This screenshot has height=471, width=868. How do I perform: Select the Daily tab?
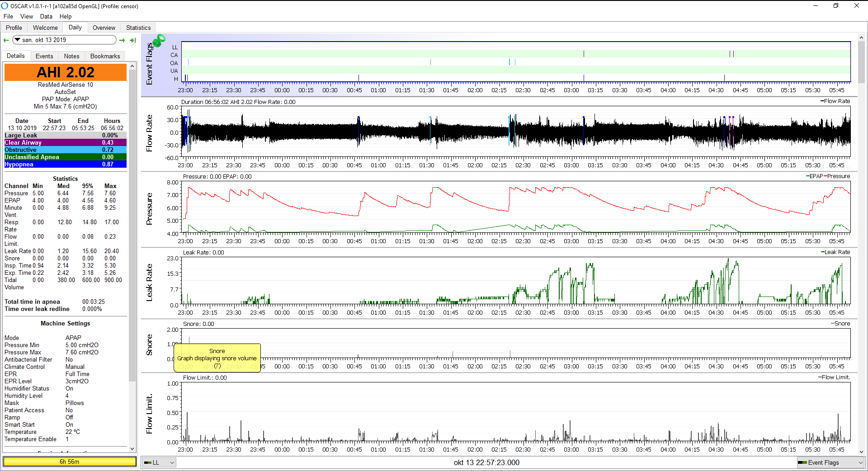pyautogui.click(x=75, y=27)
